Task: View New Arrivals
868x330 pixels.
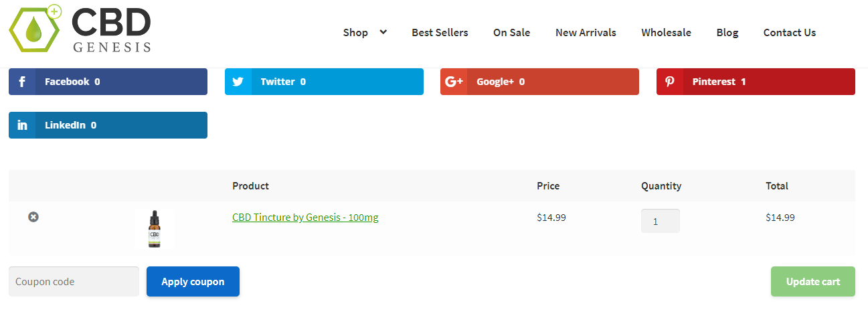Action: [586, 32]
